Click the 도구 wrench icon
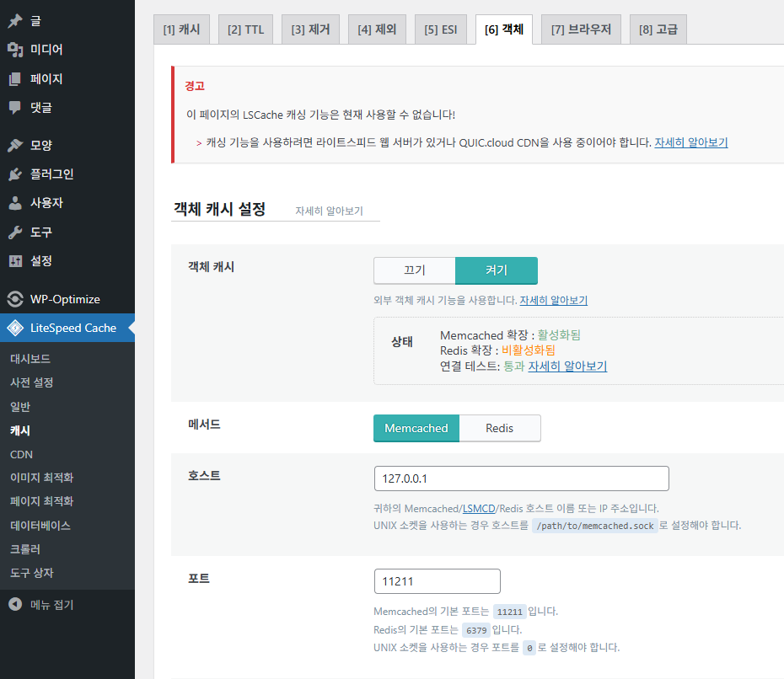784x679 pixels. (x=15, y=232)
